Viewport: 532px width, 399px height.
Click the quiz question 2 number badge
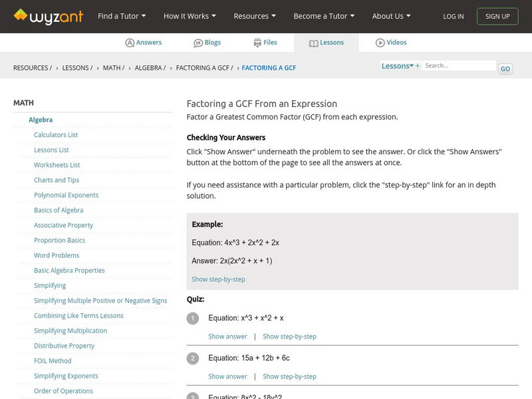[x=193, y=358]
